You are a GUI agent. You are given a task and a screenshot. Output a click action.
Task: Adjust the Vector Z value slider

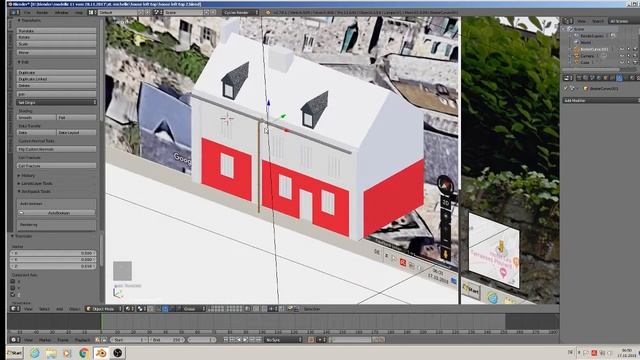click(53, 266)
